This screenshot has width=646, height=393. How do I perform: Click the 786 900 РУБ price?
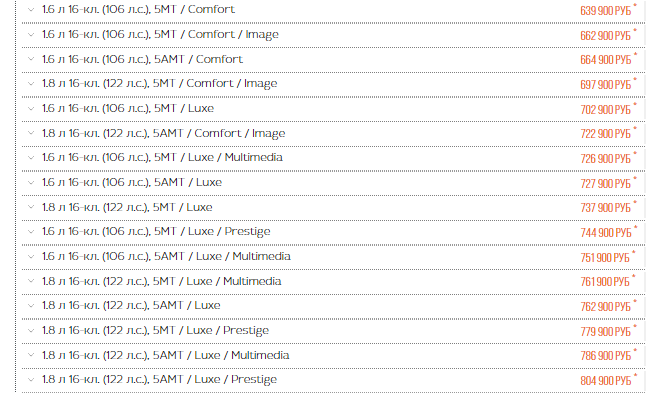[x=606, y=356]
